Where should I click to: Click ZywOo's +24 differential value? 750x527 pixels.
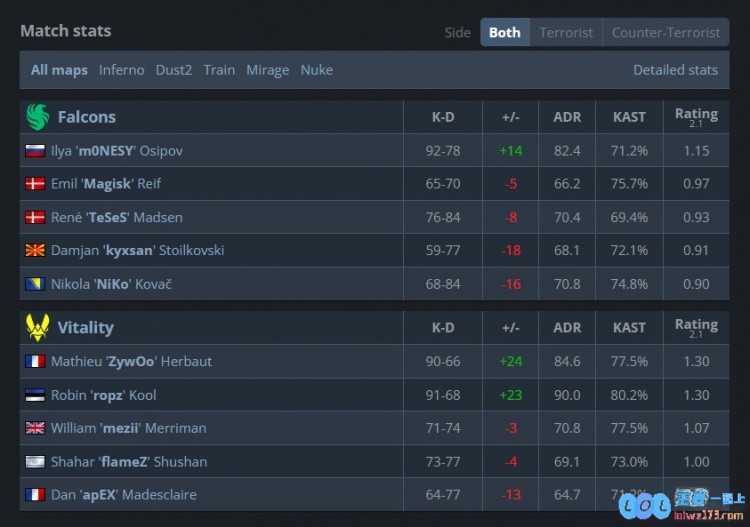[x=510, y=362]
